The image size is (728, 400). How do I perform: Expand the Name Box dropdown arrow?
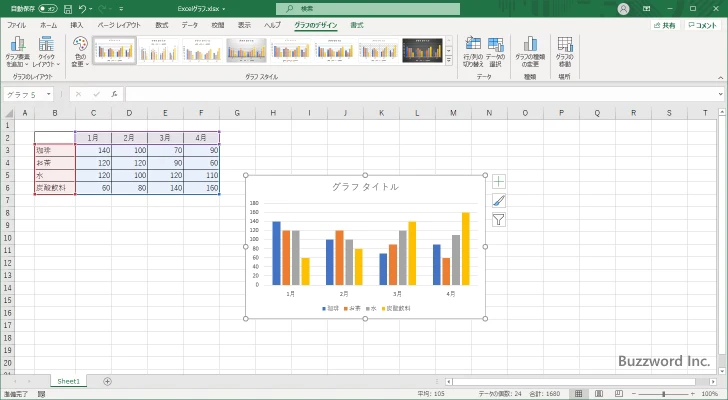(48, 94)
